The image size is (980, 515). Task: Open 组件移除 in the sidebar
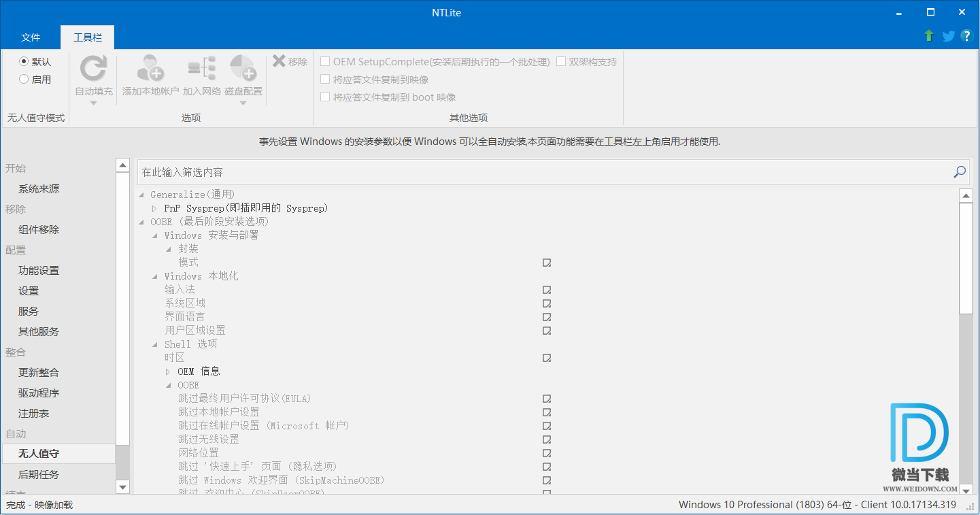click(39, 229)
